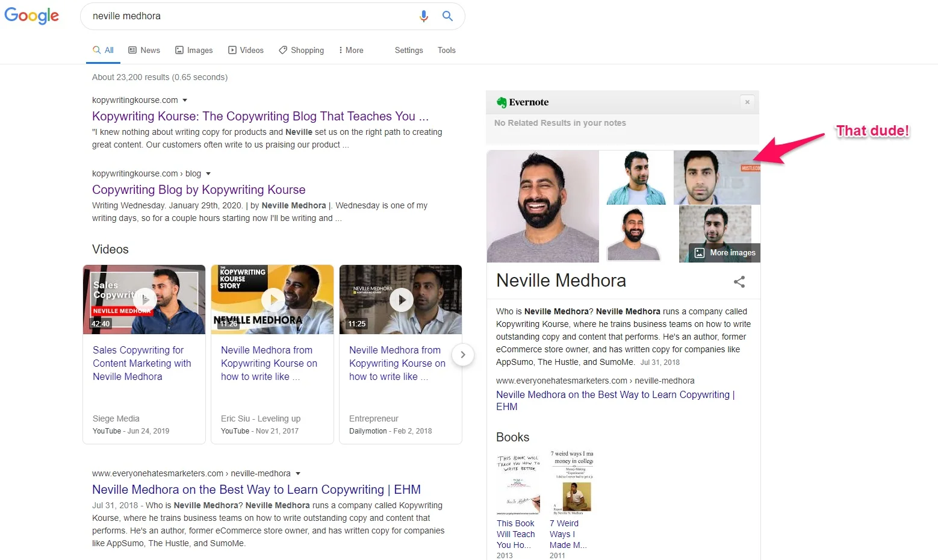Play the 11:25 Dailymotion video
938x560 pixels.
coord(401,299)
